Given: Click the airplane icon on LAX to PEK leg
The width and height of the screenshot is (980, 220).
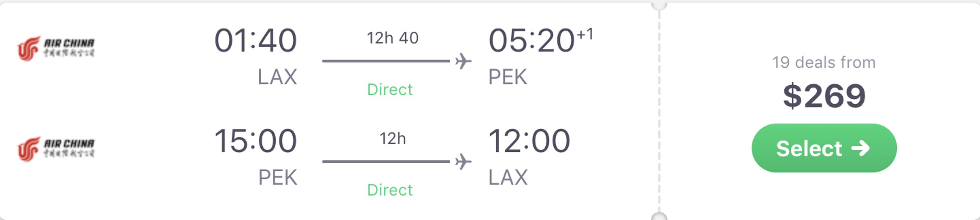Looking at the screenshot, I should tap(463, 61).
